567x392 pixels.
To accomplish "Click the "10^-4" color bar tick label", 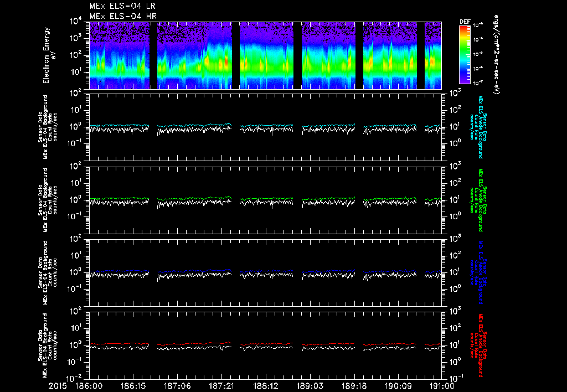I will [x=478, y=39].
